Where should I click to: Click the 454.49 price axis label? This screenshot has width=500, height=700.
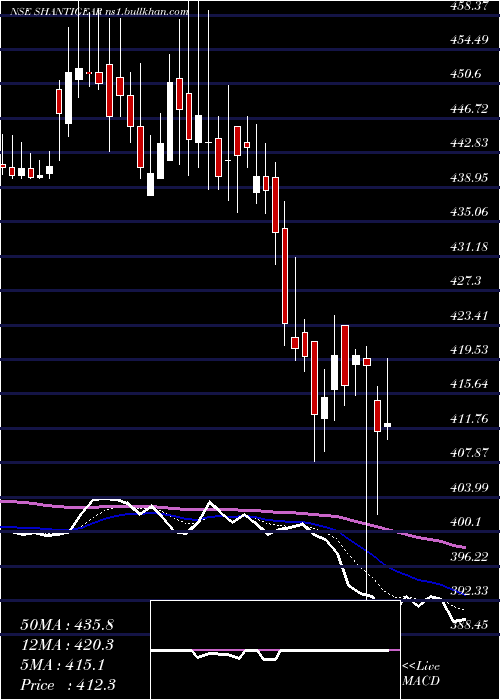tap(469, 39)
